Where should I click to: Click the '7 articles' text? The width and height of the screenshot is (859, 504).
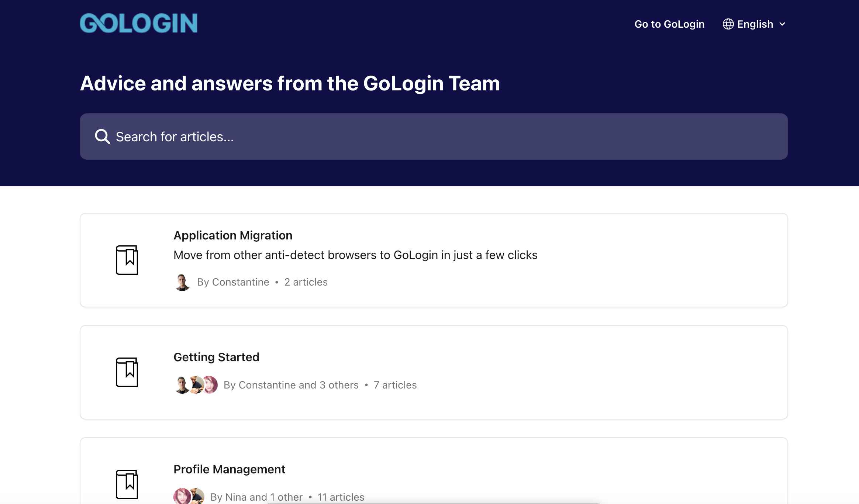(395, 385)
